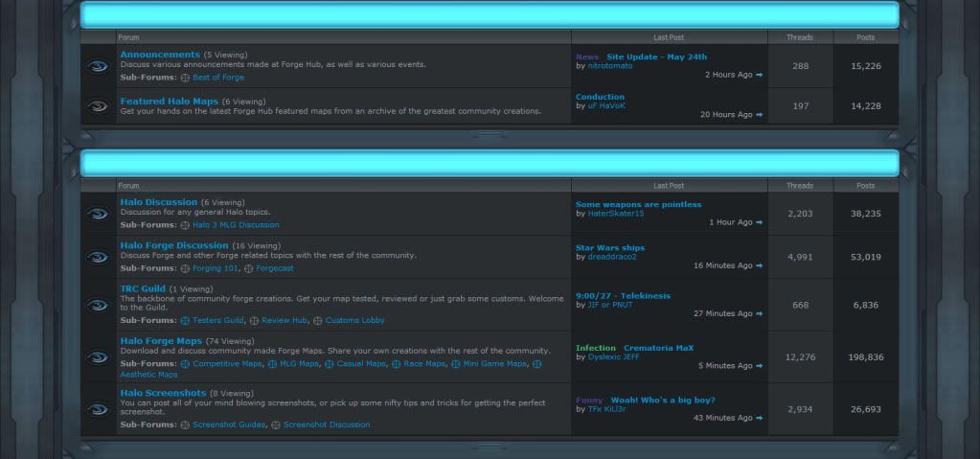Viewport: 980px width, 459px height.
Task: Open the Halo Screenshots forum
Action: pyautogui.click(x=163, y=393)
